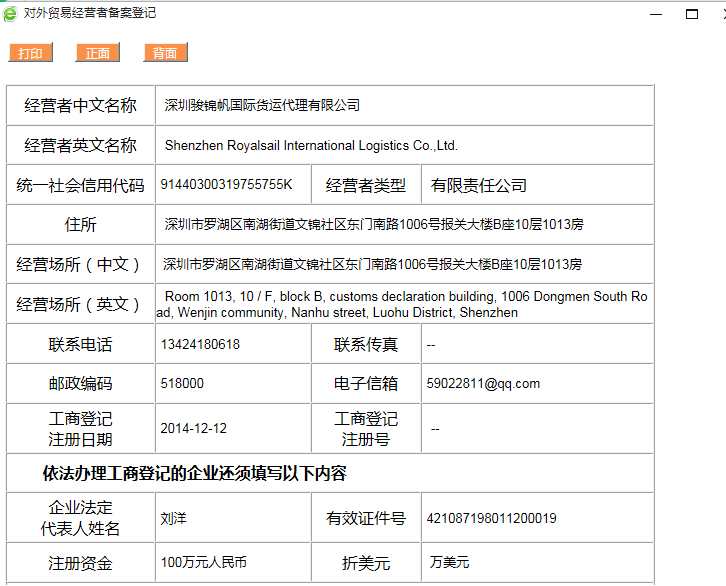
Task: Click the 依法办理工商登记的企业 section heading
Action: pos(194,473)
